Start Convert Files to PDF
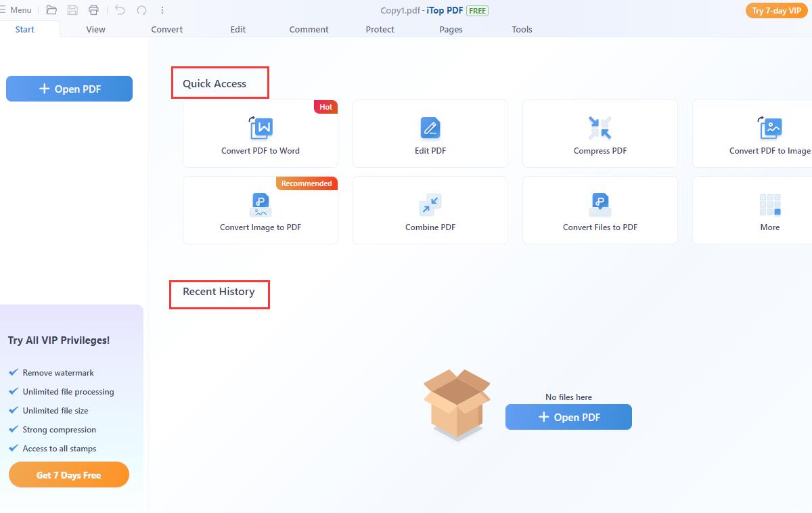Viewport: 812px width, 513px height. tap(600, 210)
